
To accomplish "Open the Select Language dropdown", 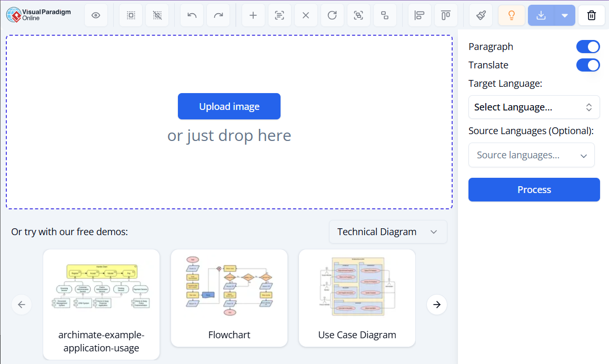I will point(534,107).
